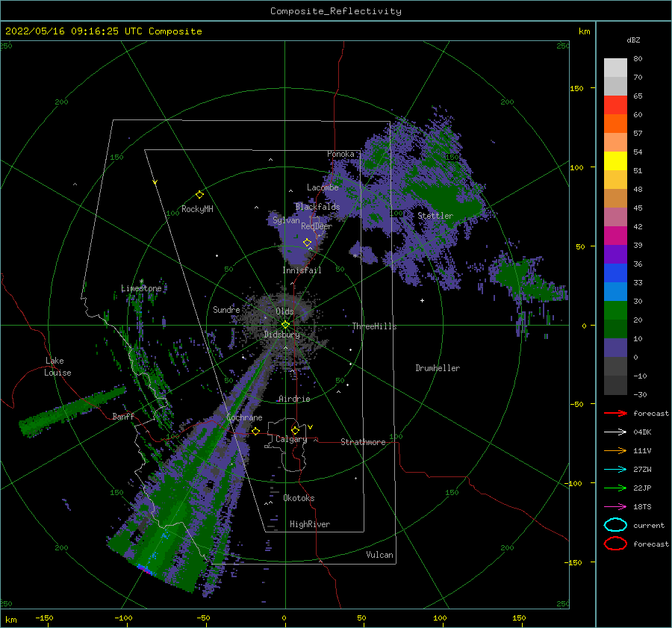This screenshot has height=628, width=672.
Task: Click the cyan 27ZW arrow icon
Action: [x=615, y=470]
